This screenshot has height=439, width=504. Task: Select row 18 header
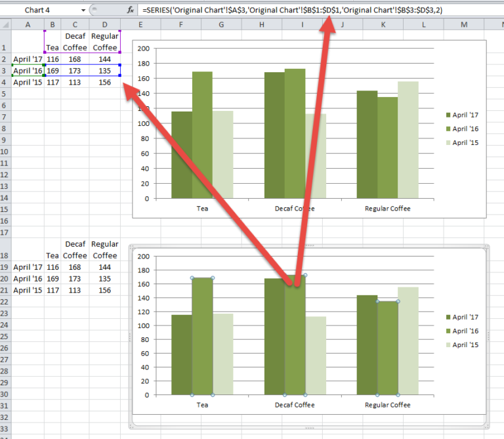click(5, 250)
